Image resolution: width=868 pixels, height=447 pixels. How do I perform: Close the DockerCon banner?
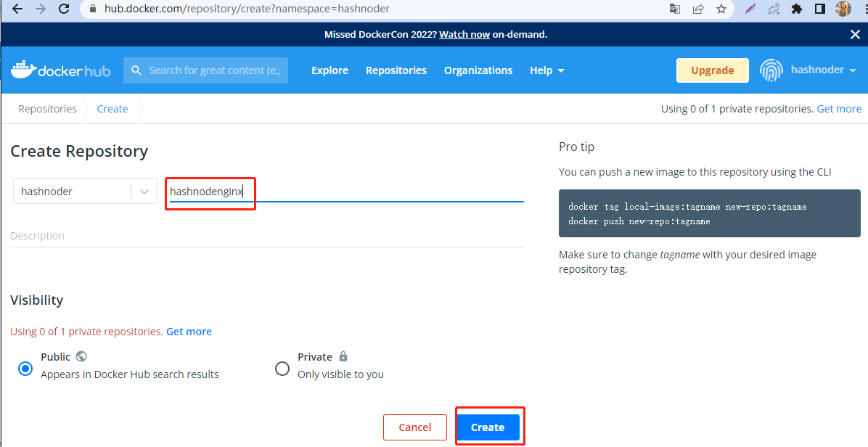(x=855, y=34)
